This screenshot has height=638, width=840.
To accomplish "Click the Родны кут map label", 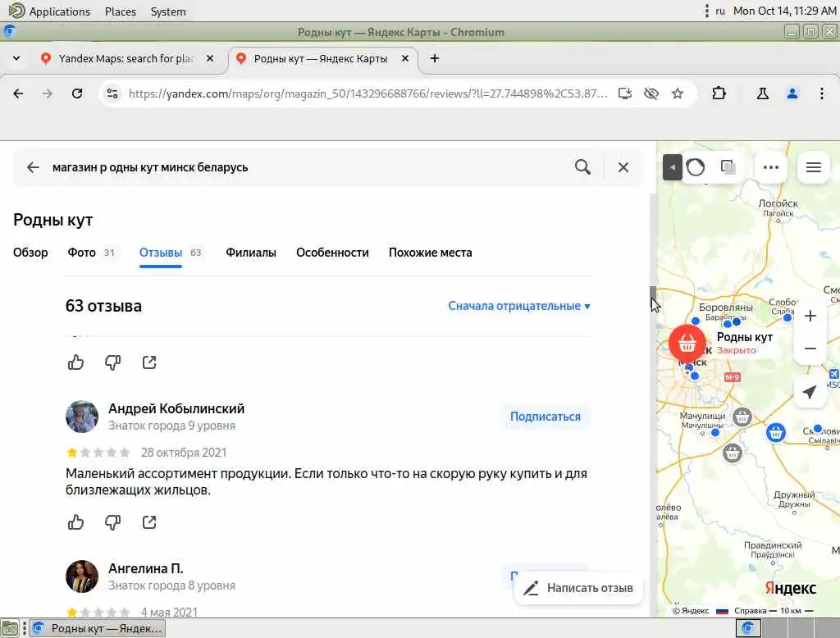I will (x=745, y=337).
